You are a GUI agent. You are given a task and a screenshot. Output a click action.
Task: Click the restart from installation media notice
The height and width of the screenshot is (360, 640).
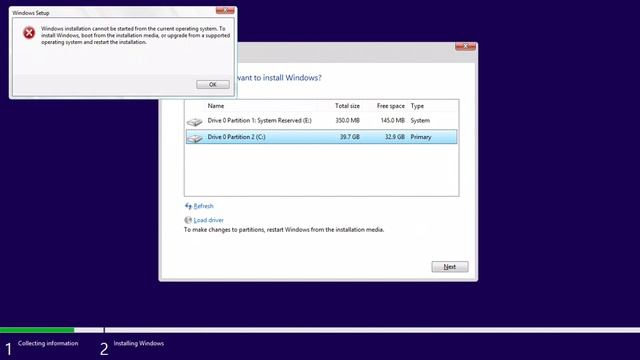284,230
